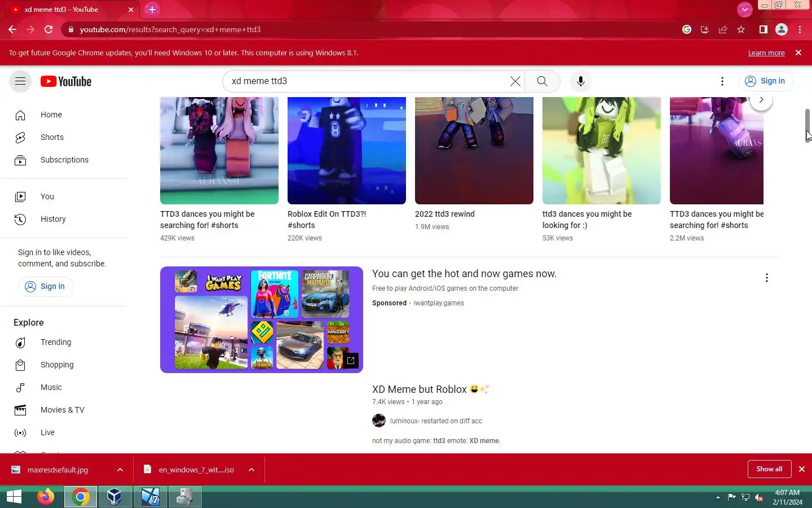Open I Want Play Games ad thumbnail
The image size is (812, 508).
point(262,319)
